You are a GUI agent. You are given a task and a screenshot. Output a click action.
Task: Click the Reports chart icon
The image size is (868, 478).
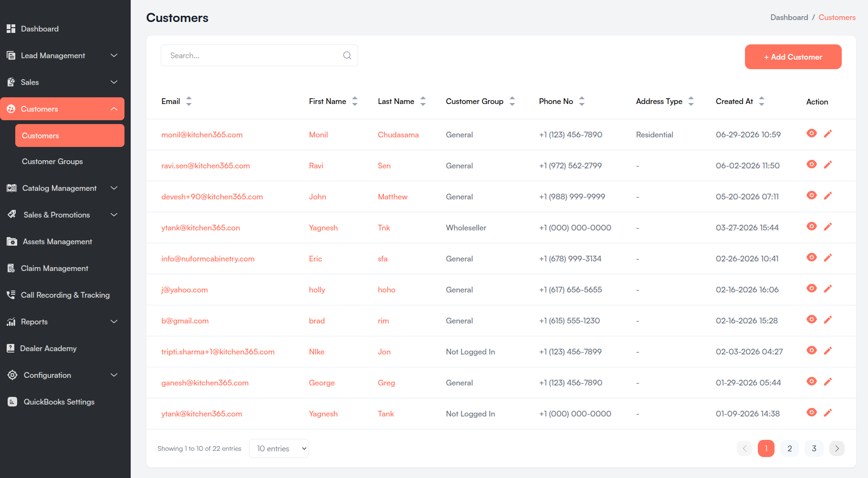(11, 322)
